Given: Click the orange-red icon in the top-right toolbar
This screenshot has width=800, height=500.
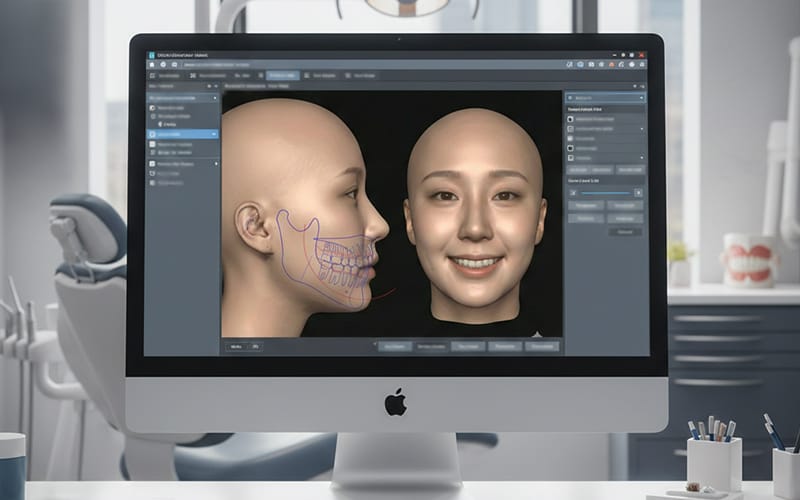Looking at the screenshot, I should tap(611, 65).
